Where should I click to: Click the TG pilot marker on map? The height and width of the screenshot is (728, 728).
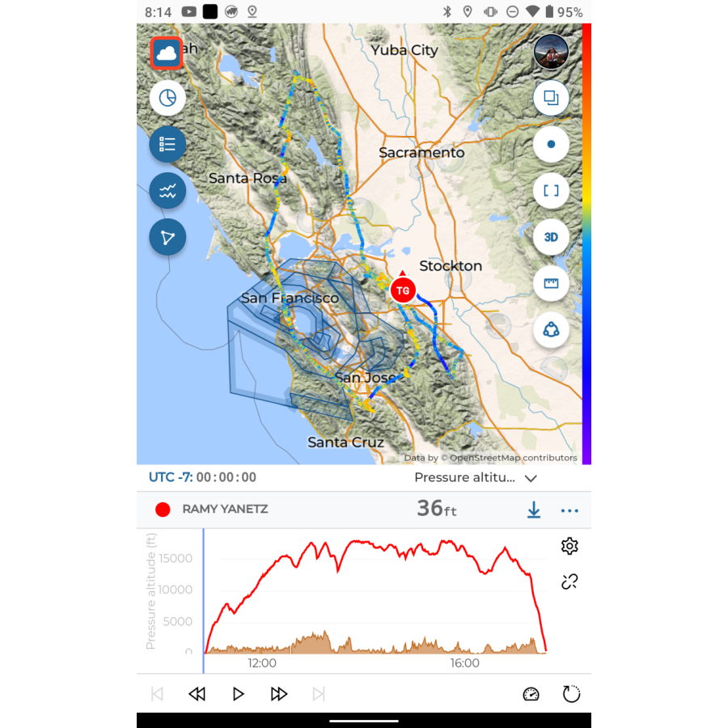coord(403,290)
